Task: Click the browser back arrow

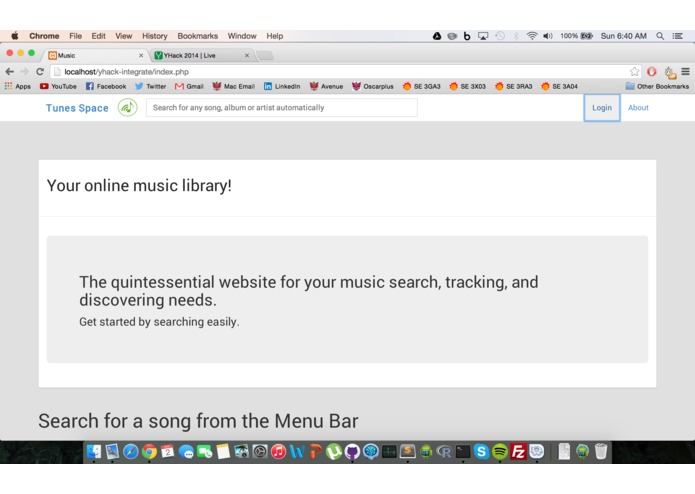Action: [10, 71]
